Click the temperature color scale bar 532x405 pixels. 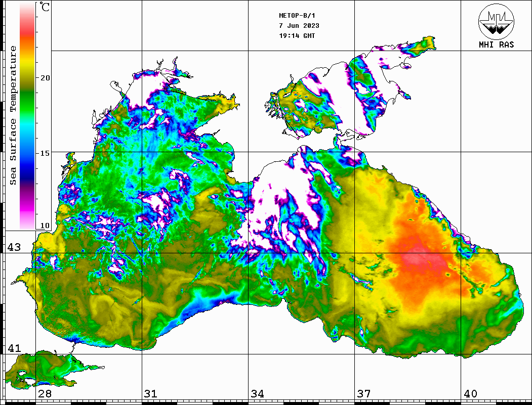(x=27, y=116)
